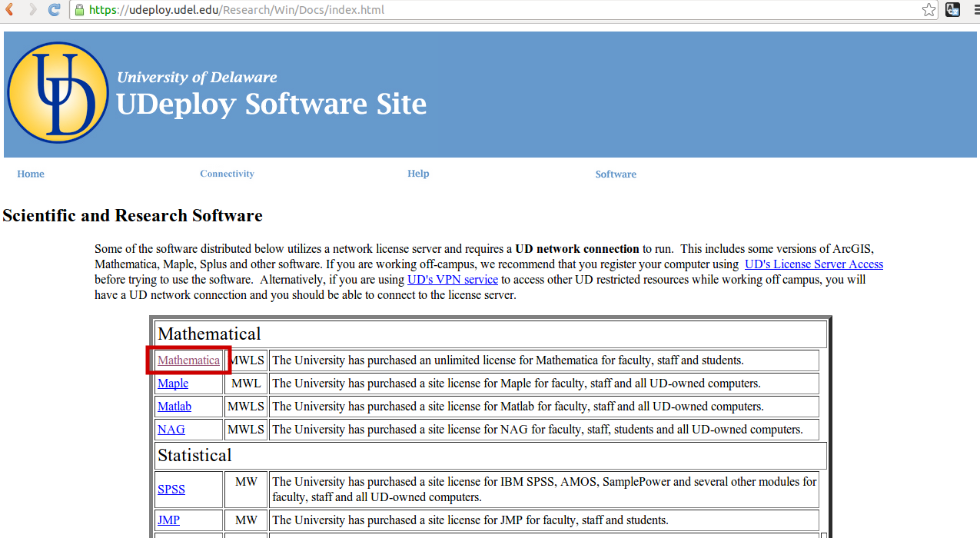Open the SPSS software link

pyautogui.click(x=171, y=490)
